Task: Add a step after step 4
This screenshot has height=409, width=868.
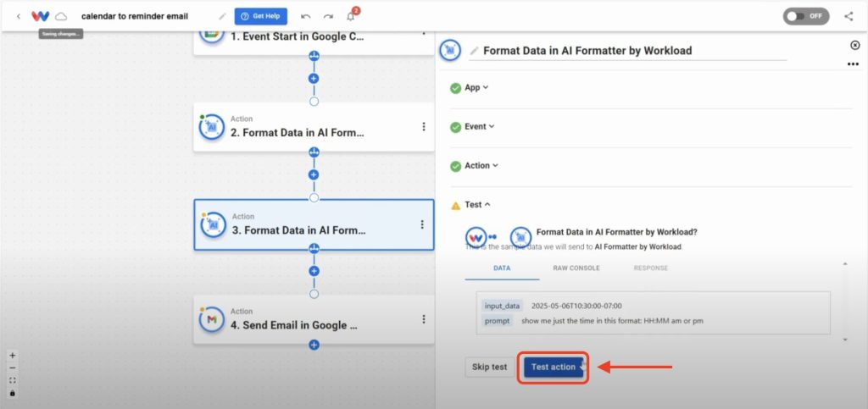Action: [x=314, y=345]
